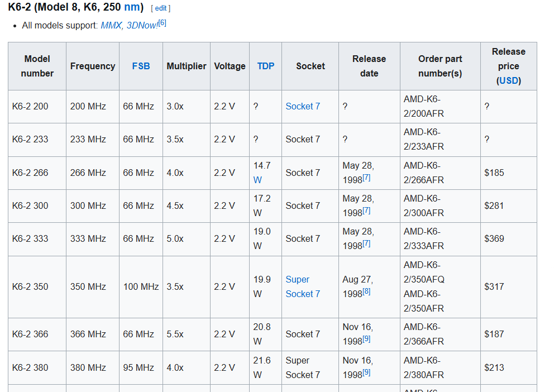Select the Voltage column header
The width and height of the screenshot is (554, 392).
[x=230, y=66]
